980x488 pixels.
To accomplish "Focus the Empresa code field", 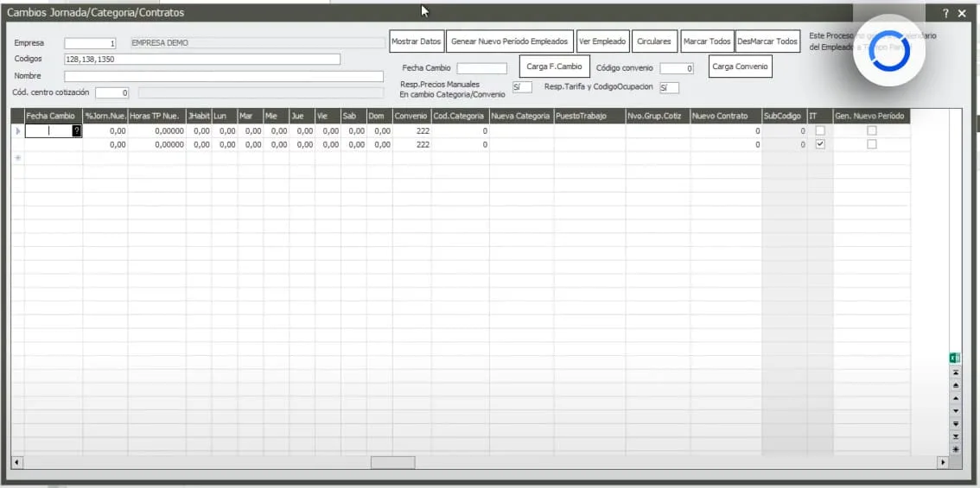I will (x=91, y=43).
